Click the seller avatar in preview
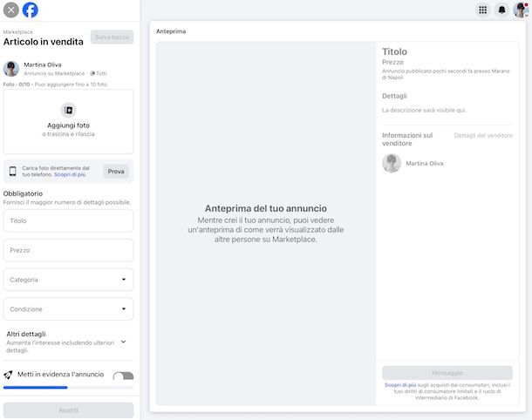Viewport: 532px width, 420px height. [392, 164]
